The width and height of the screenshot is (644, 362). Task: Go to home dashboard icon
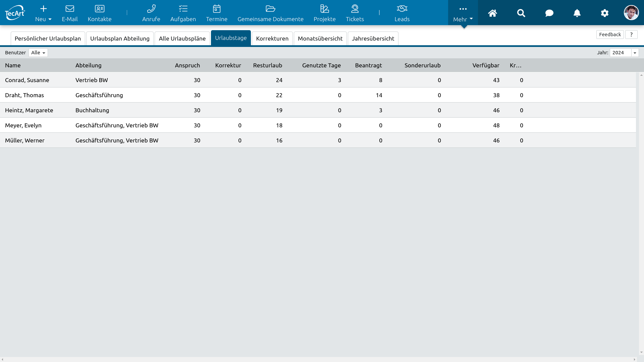[x=492, y=13]
